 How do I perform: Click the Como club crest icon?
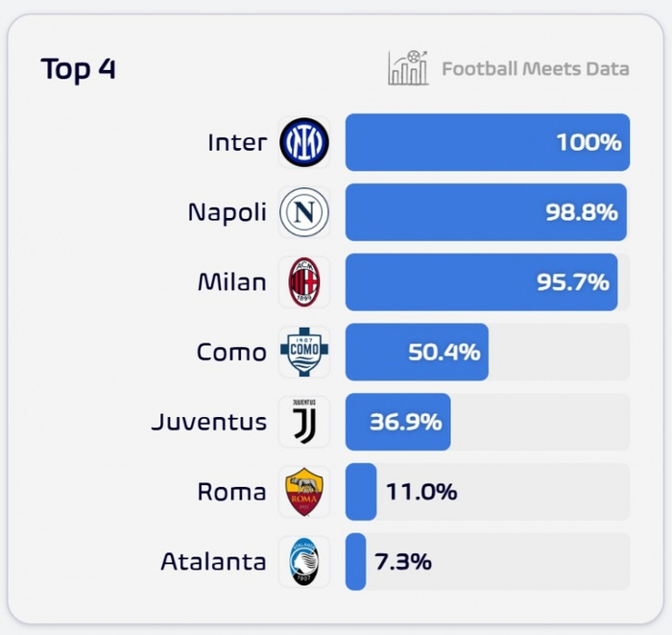(304, 352)
